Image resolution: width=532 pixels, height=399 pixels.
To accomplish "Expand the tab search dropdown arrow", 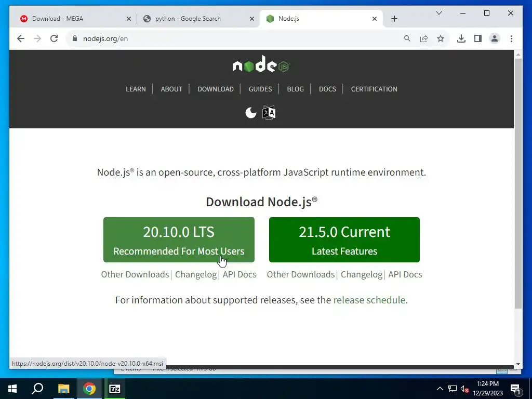I will tap(438, 13).
